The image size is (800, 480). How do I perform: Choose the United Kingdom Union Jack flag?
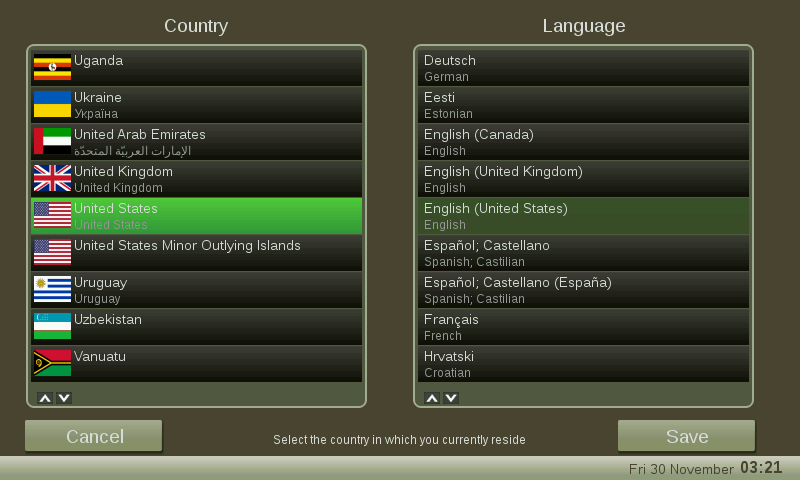[52, 178]
